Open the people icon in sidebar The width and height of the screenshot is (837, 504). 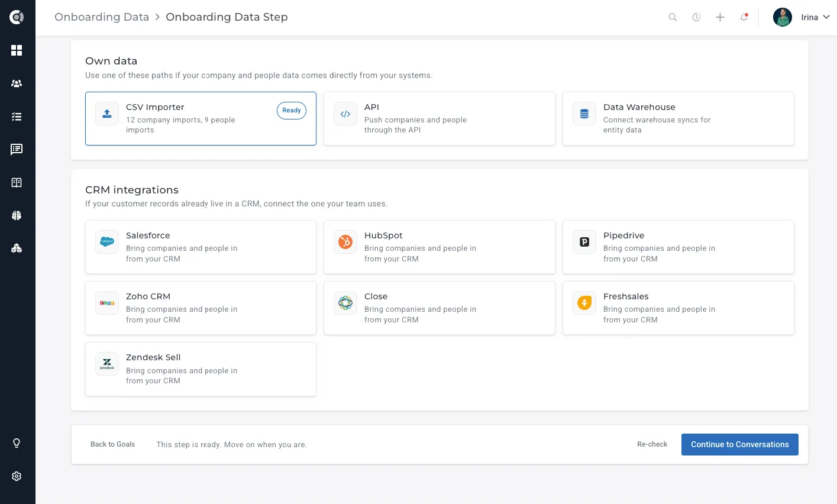point(17,83)
